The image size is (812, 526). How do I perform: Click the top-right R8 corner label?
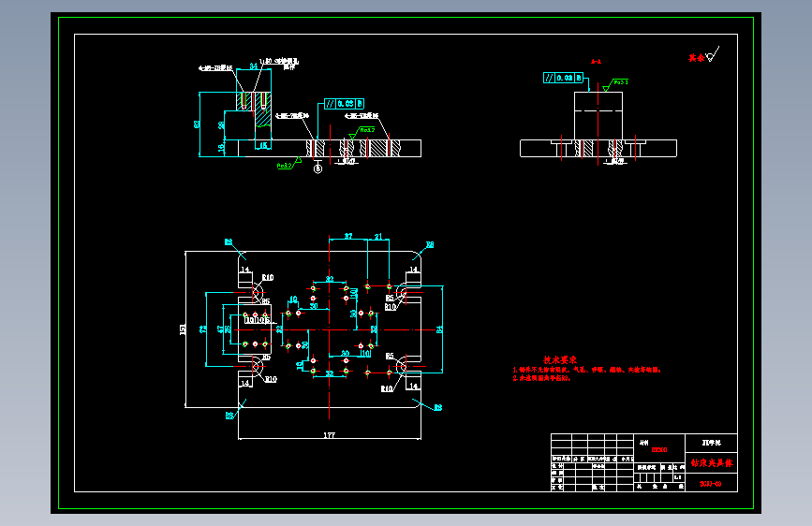point(430,244)
